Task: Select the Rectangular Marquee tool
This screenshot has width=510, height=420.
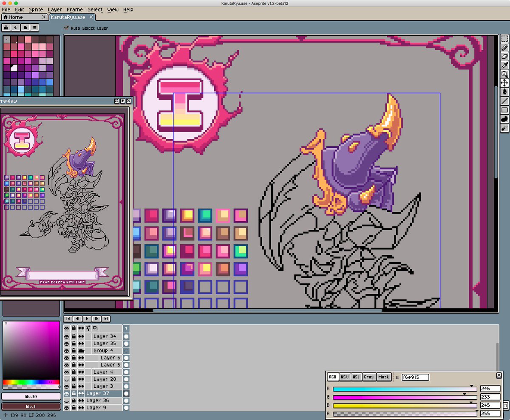Action: click(504, 39)
